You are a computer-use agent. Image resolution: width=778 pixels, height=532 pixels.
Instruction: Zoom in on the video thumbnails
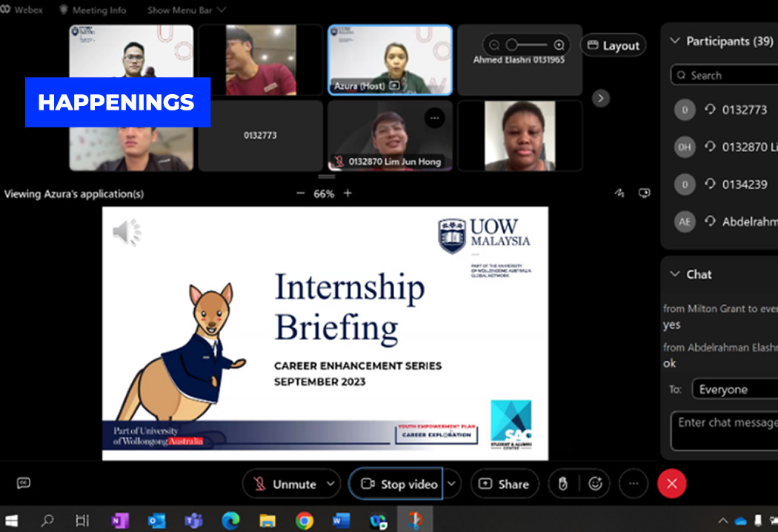click(559, 45)
